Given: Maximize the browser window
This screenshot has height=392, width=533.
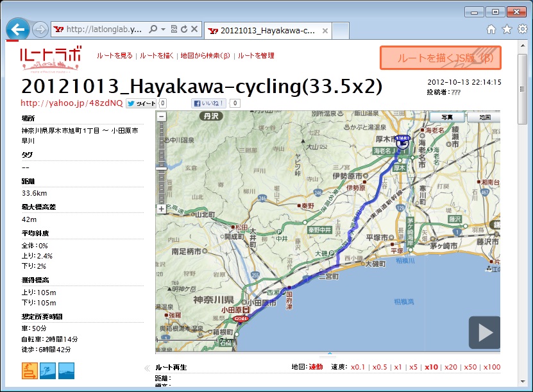Looking at the screenshot, I should click(x=495, y=12).
